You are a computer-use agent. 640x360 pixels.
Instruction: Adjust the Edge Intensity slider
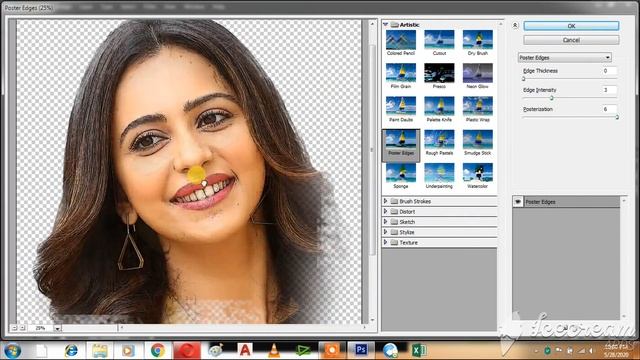tap(551, 98)
